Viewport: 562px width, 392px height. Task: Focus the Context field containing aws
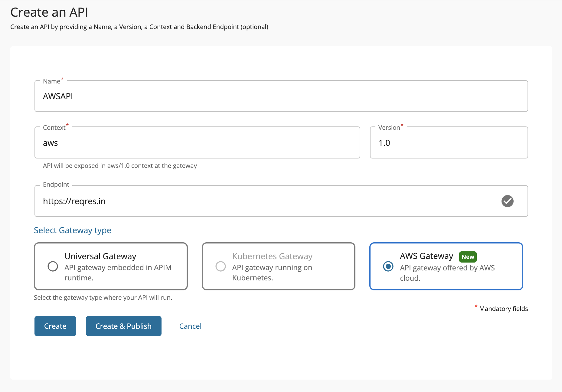[x=197, y=142]
